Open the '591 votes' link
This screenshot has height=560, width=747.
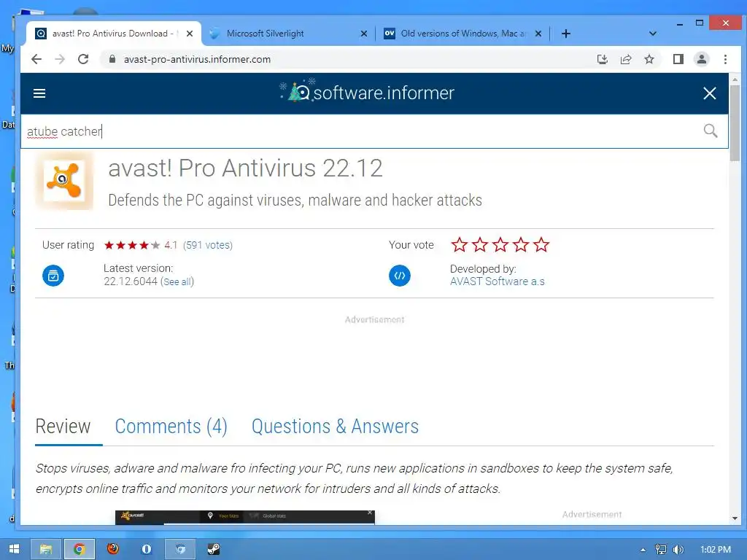[208, 245]
